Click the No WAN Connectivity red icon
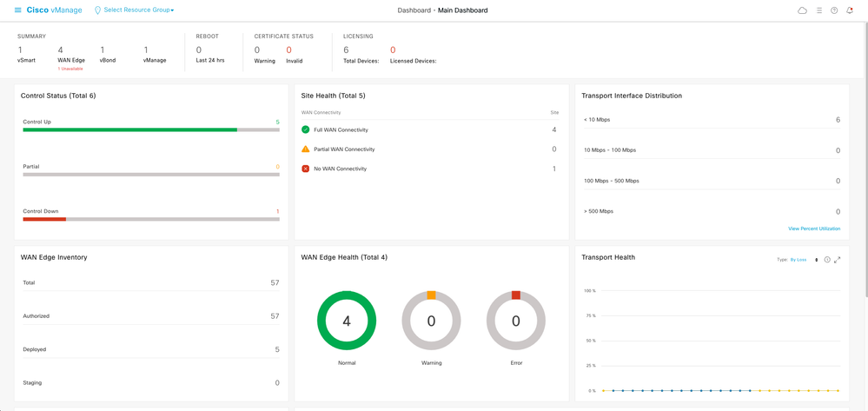Screen dimensions: 868x411 (305, 169)
